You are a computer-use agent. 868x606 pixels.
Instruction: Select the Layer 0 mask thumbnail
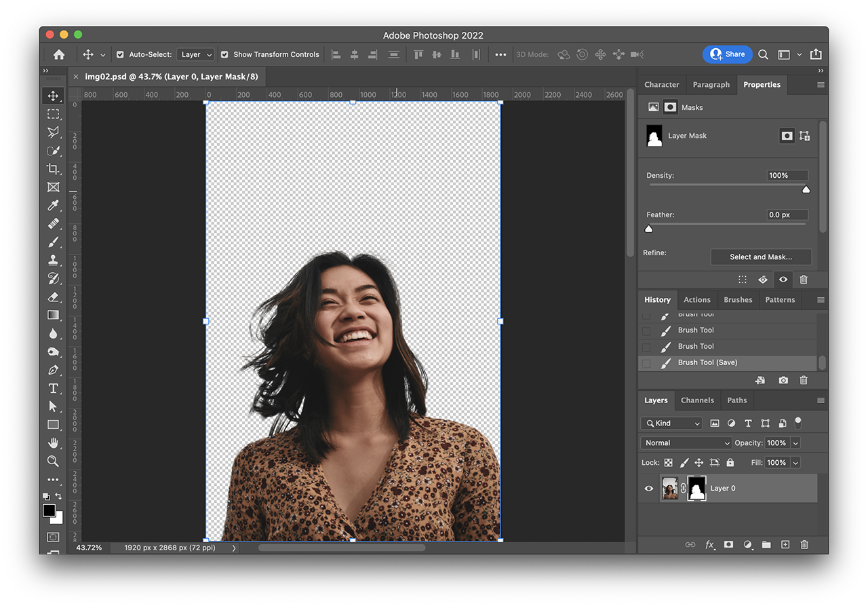[696, 489]
